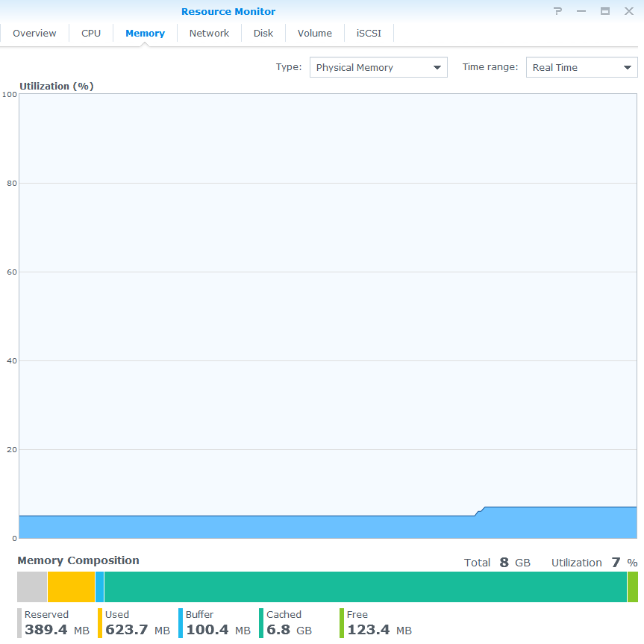Show the iSCSI tab
644x644 pixels.
[369, 34]
